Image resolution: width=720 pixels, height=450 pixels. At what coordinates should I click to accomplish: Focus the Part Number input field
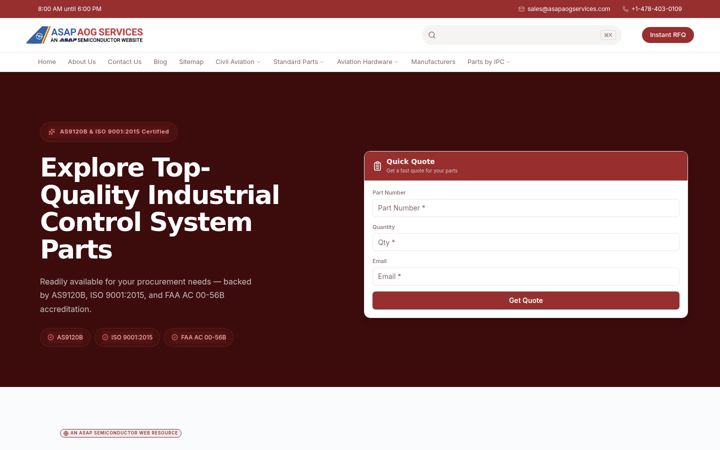tap(526, 208)
